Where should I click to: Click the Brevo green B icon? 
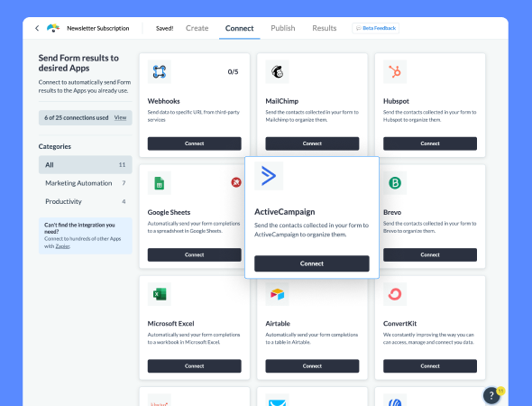395,183
